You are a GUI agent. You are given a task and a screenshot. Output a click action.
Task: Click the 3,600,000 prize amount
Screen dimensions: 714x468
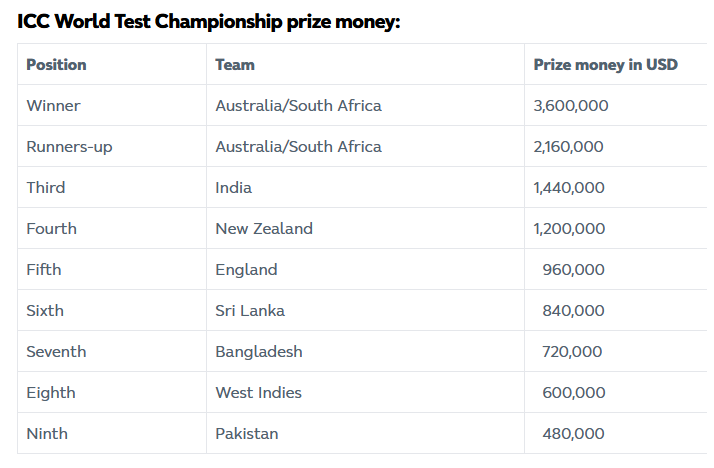(x=571, y=106)
